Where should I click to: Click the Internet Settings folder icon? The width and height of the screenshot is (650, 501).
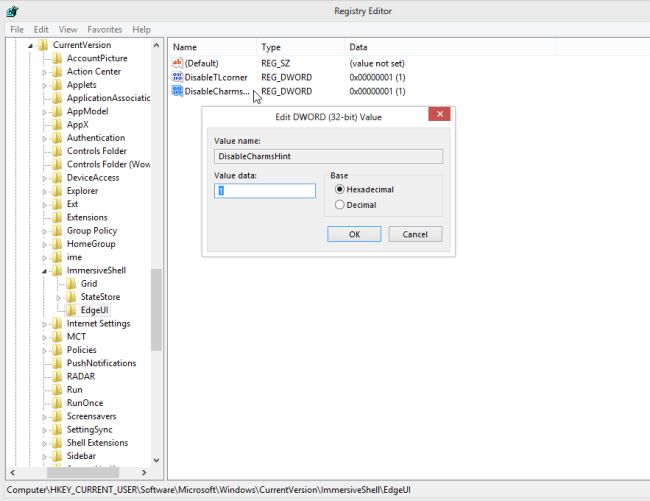(57, 323)
